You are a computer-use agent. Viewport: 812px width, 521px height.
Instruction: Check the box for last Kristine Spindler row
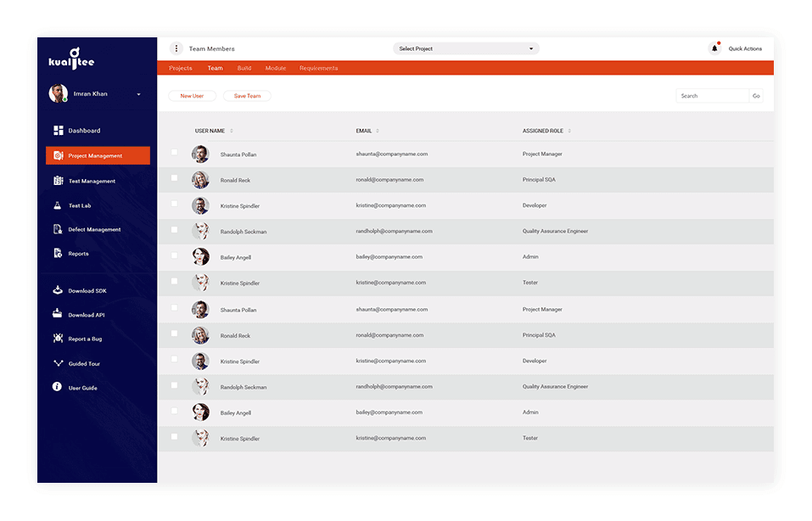tap(175, 437)
